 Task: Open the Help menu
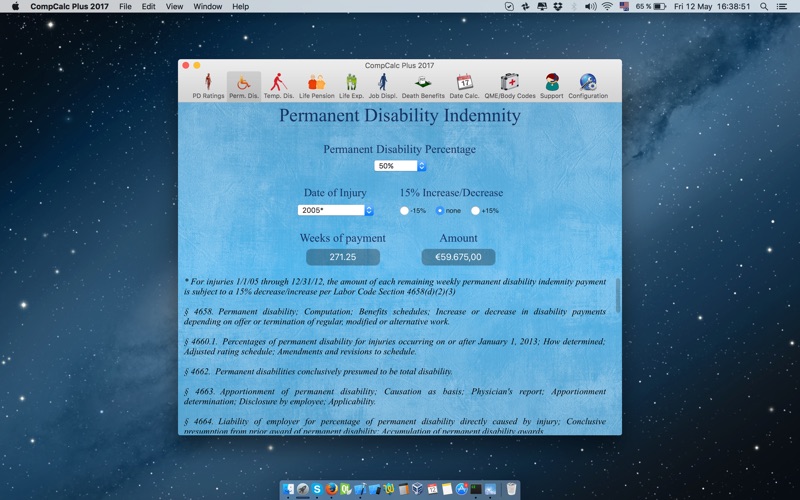pos(240,6)
